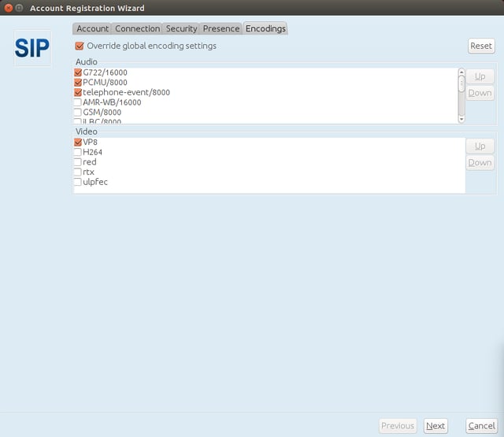The width and height of the screenshot is (504, 437).
Task: Toggle Override global encoding settings checkbox
Action: click(x=80, y=46)
